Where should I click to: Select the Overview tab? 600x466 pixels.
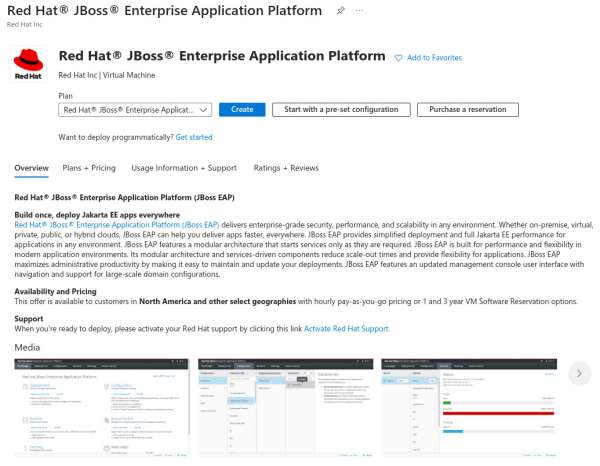tap(31, 168)
